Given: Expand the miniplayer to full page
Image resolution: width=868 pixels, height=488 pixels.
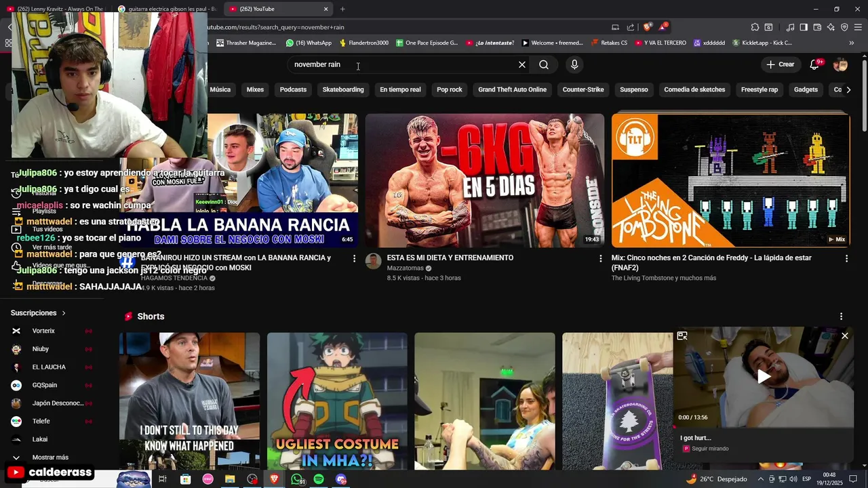Looking at the screenshot, I should pyautogui.click(x=682, y=335).
